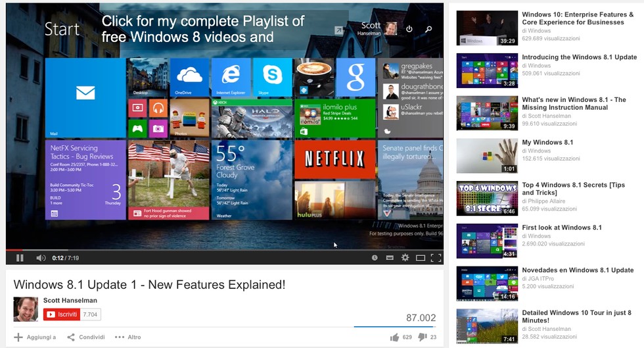The image size is (644, 348).
Task: Open Novedades en Windows 8.1 Update video
Action: click(x=578, y=270)
